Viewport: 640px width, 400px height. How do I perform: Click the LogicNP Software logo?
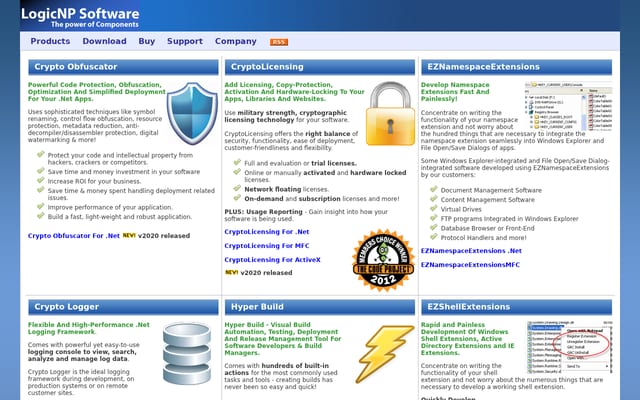click(x=80, y=14)
